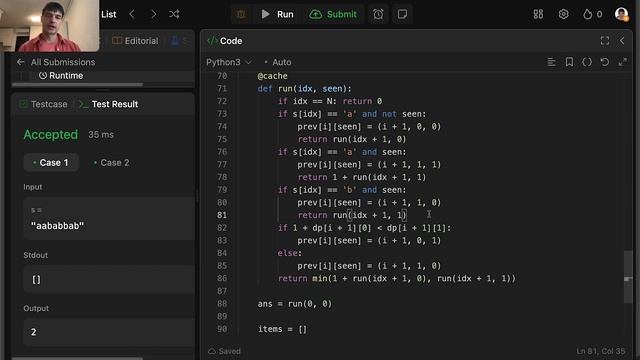Click the webcam video thumbnail
This screenshot has width=640, height=360.
[49, 26]
